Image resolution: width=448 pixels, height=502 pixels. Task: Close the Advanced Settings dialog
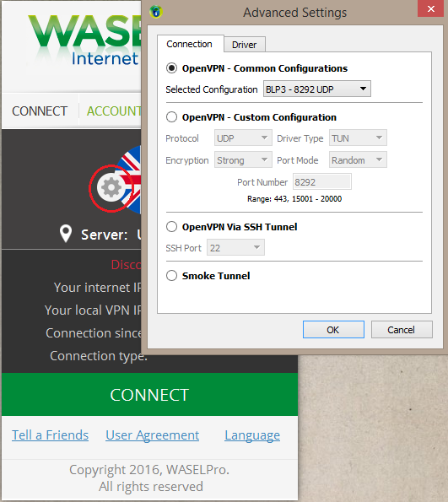431,8
